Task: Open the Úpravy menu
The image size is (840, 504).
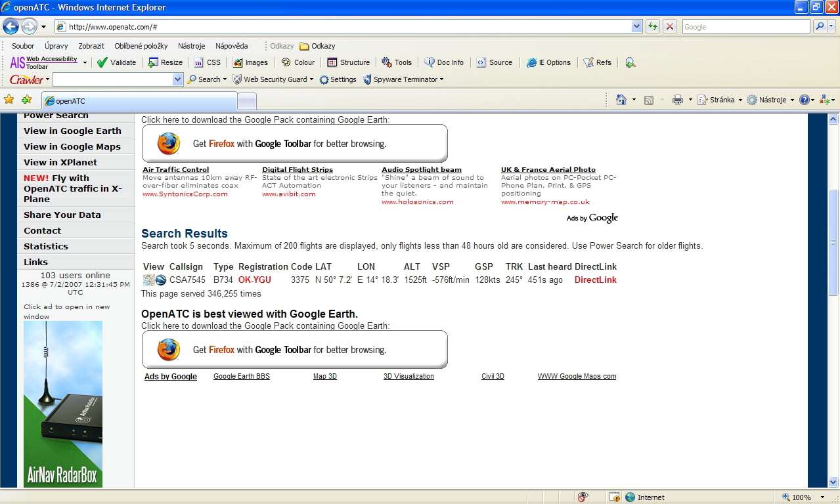Action: pos(56,46)
